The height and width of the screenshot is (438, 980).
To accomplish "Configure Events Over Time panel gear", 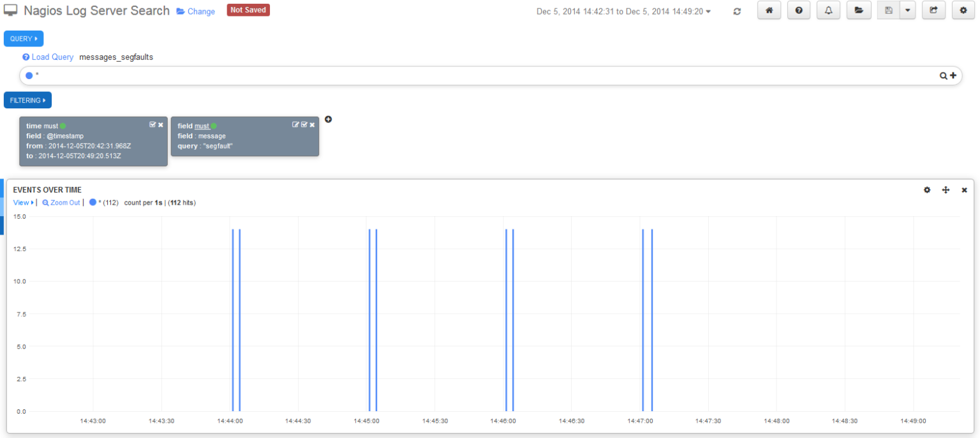I will tap(927, 190).
